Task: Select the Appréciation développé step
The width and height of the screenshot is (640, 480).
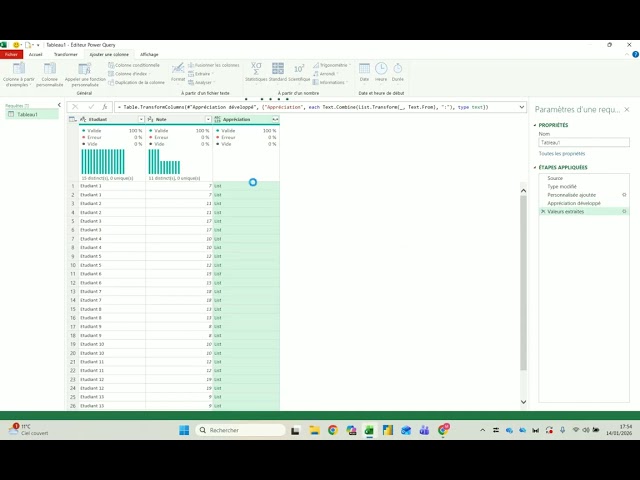Action: (x=574, y=203)
